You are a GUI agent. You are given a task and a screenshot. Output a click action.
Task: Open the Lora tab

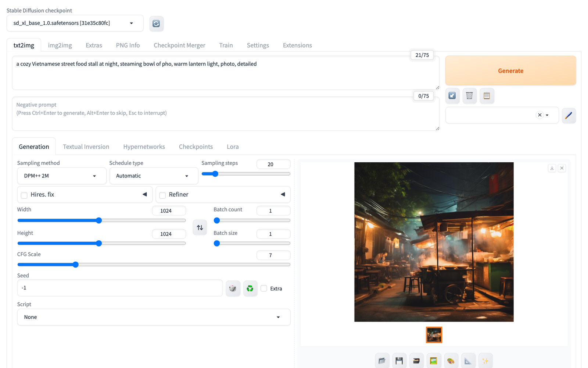(233, 146)
